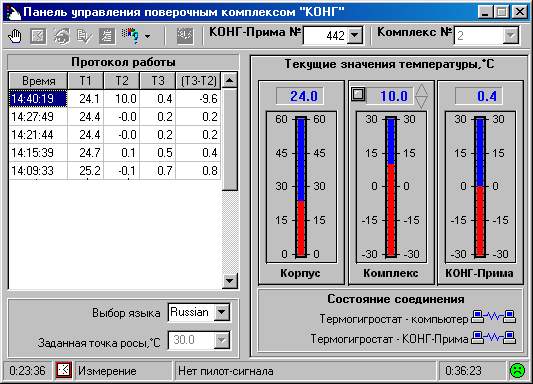Viewport: 533px width, 384px height.
Task: Click the Состояние соединения heading
Action: click(396, 299)
